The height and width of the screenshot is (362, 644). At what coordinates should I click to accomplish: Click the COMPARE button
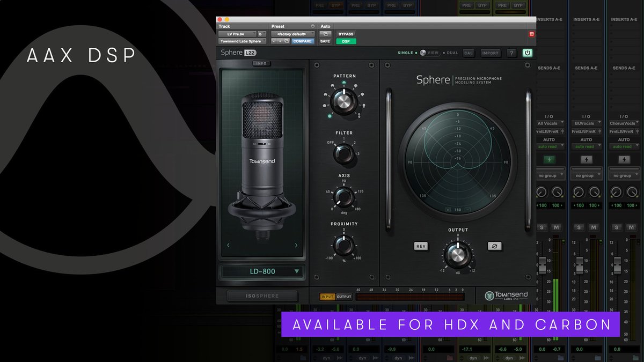302,41
